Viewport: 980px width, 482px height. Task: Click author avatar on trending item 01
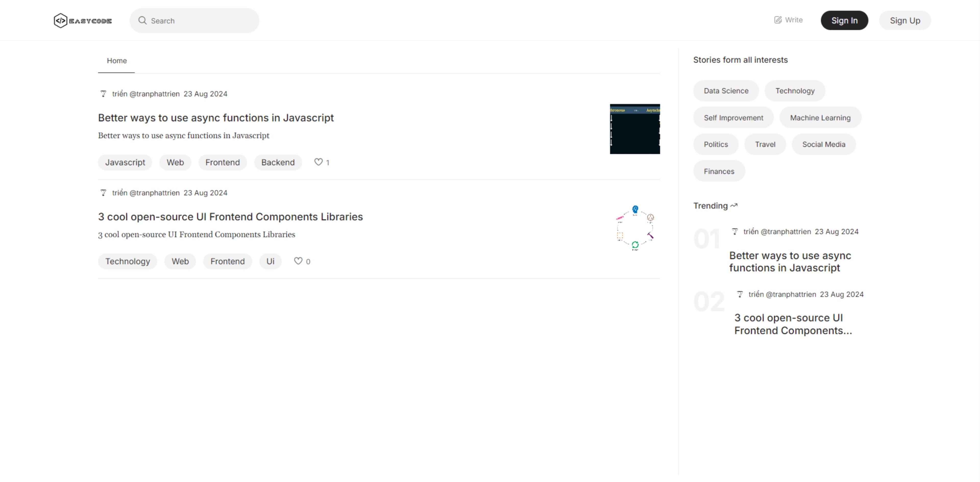coord(735,232)
